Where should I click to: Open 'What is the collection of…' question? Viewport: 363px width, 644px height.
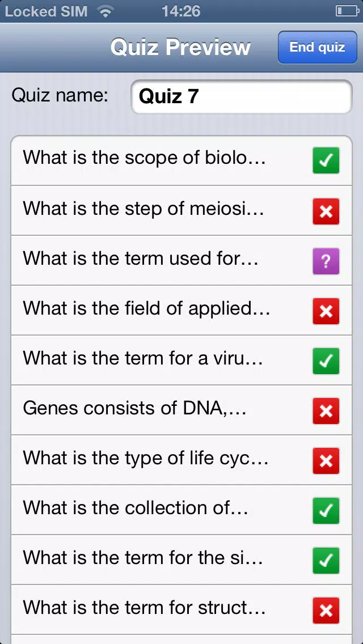tap(181, 510)
